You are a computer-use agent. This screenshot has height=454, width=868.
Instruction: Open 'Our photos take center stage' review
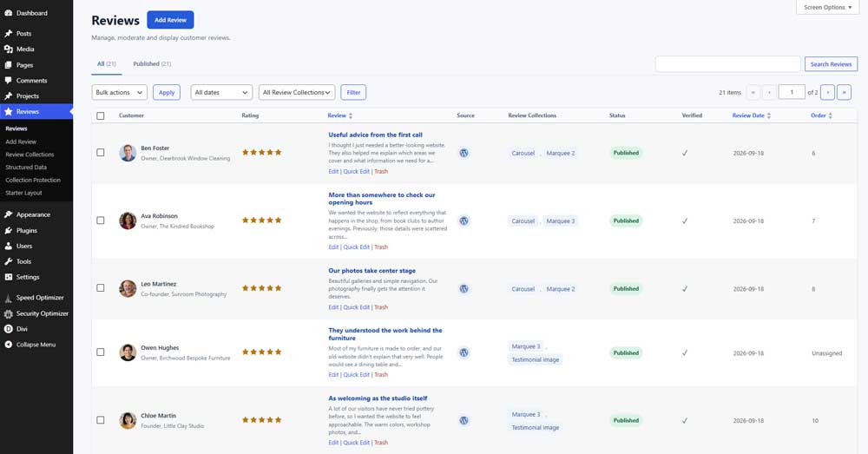click(x=372, y=271)
